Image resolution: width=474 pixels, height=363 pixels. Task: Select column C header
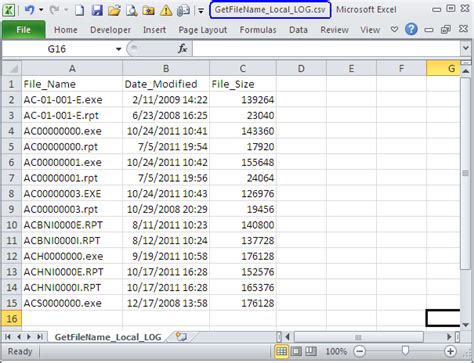pos(243,69)
